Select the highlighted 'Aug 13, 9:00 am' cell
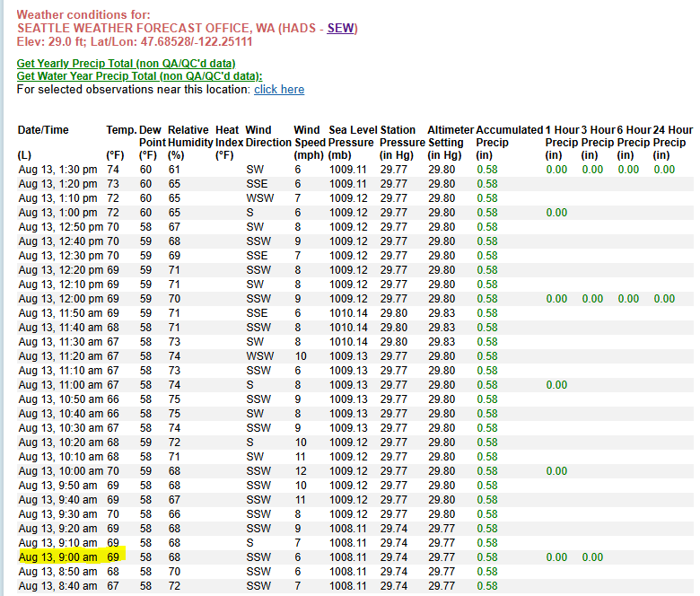The height and width of the screenshot is (596, 700). click(57, 557)
